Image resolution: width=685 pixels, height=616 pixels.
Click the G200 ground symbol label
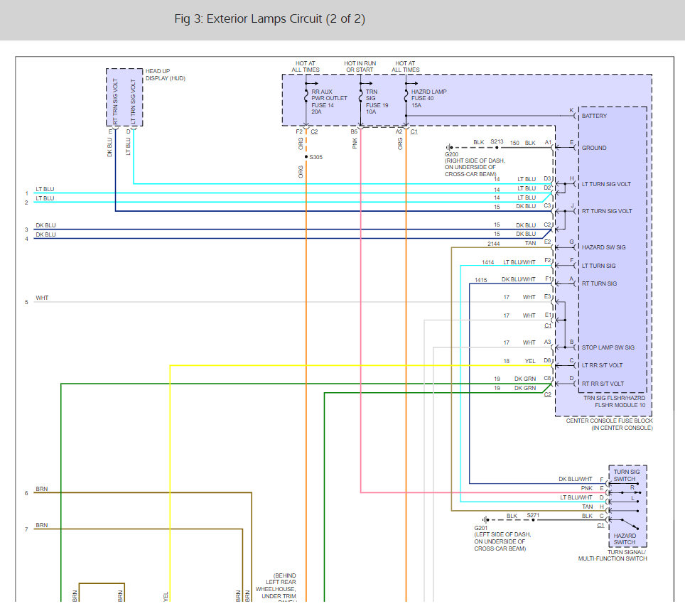pos(451,155)
